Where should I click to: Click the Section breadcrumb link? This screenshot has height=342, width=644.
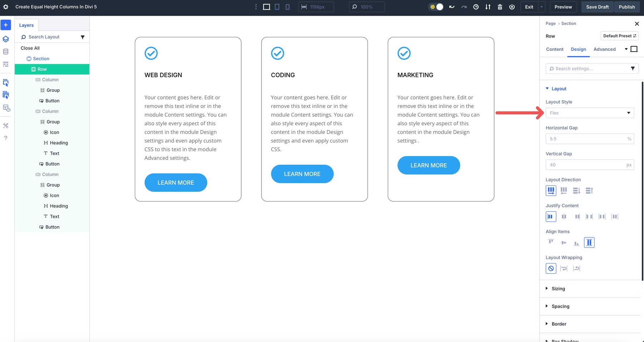[x=569, y=24]
